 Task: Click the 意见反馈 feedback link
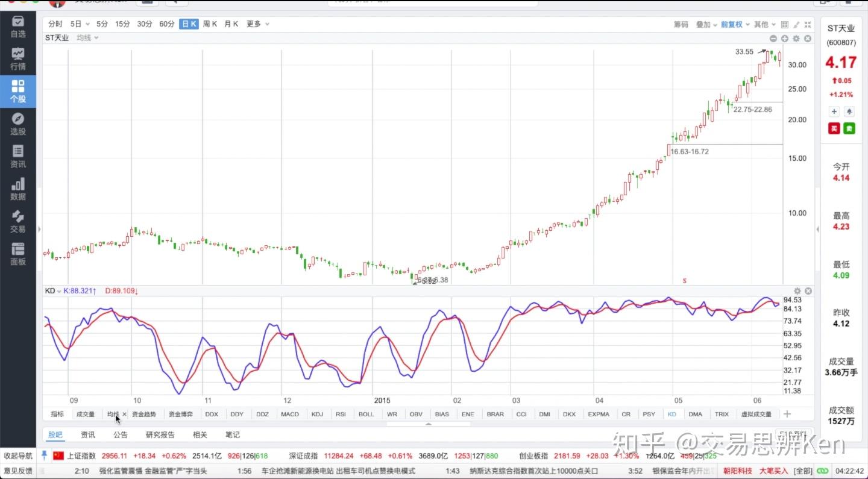(18, 471)
